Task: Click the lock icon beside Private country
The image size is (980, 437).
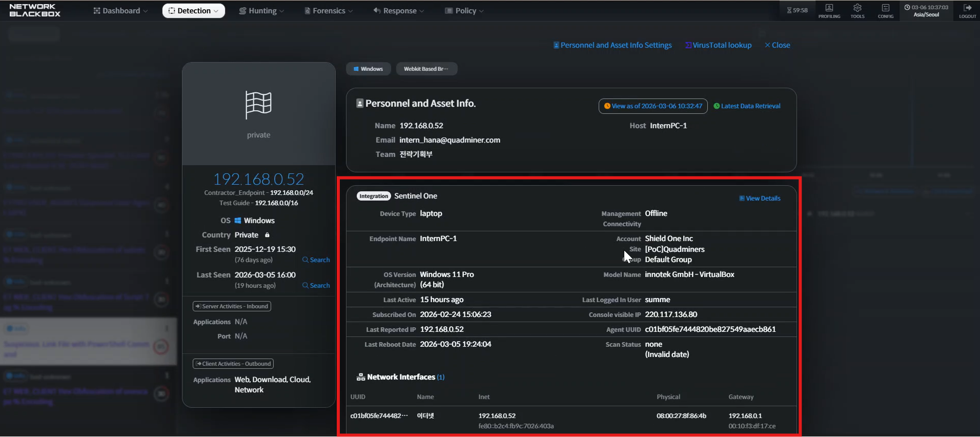Action: 267,235
